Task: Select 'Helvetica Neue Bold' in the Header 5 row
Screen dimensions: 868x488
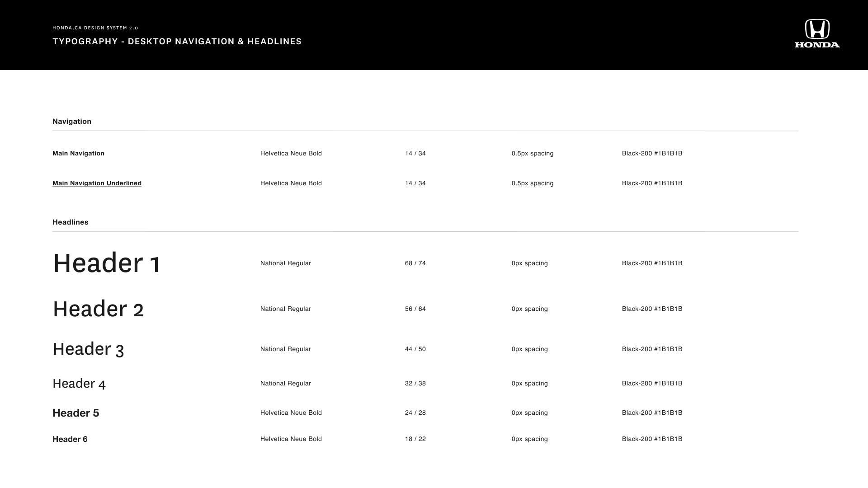Action: click(x=291, y=413)
